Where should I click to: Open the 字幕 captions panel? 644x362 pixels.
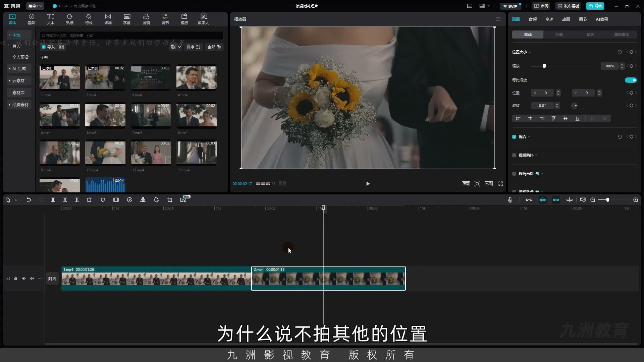pyautogui.click(x=127, y=19)
